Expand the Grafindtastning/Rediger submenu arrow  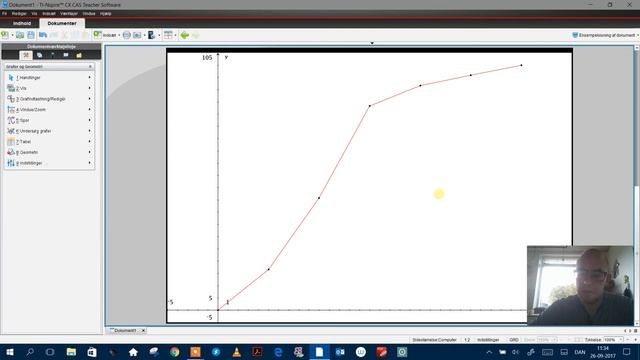pos(90,98)
